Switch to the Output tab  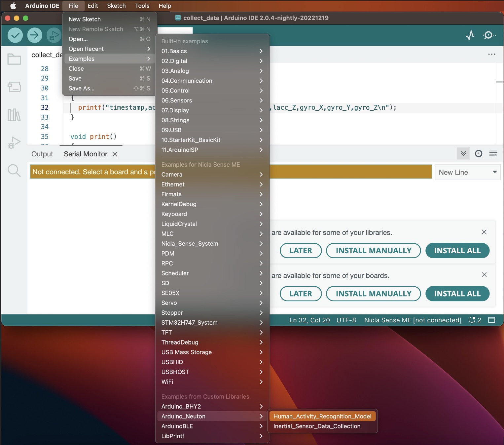(x=42, y=154)
